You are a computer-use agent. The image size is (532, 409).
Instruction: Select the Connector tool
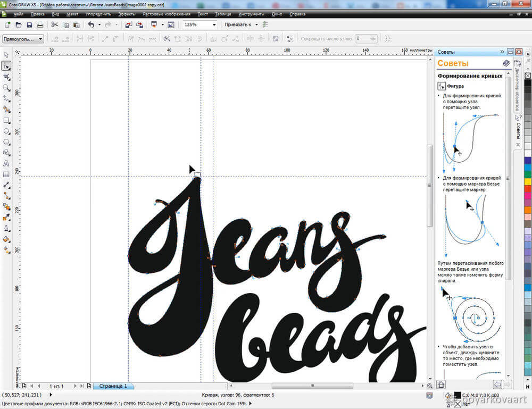(6, 196)
